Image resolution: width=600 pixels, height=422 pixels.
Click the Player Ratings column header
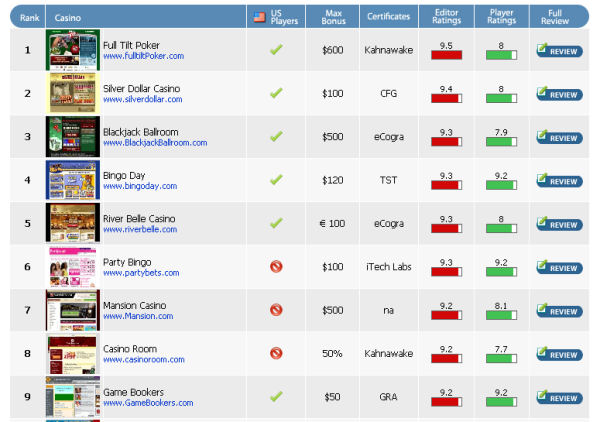(501, 17)
